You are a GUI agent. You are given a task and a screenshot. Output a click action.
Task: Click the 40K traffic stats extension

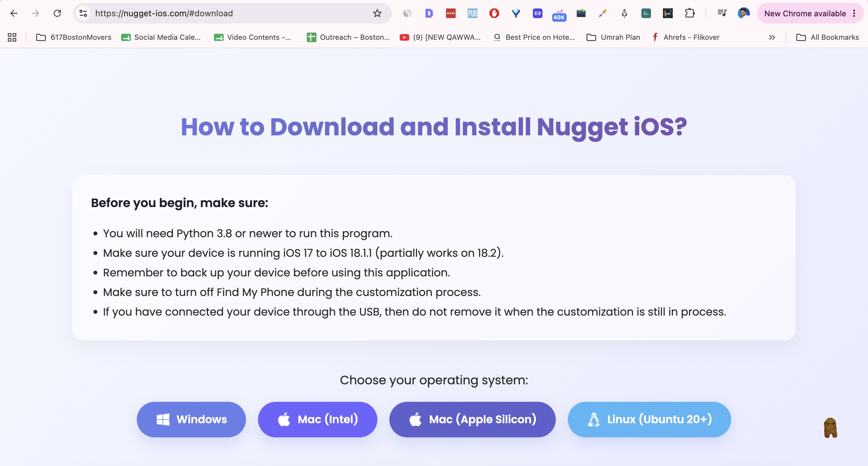pos(559,15)
